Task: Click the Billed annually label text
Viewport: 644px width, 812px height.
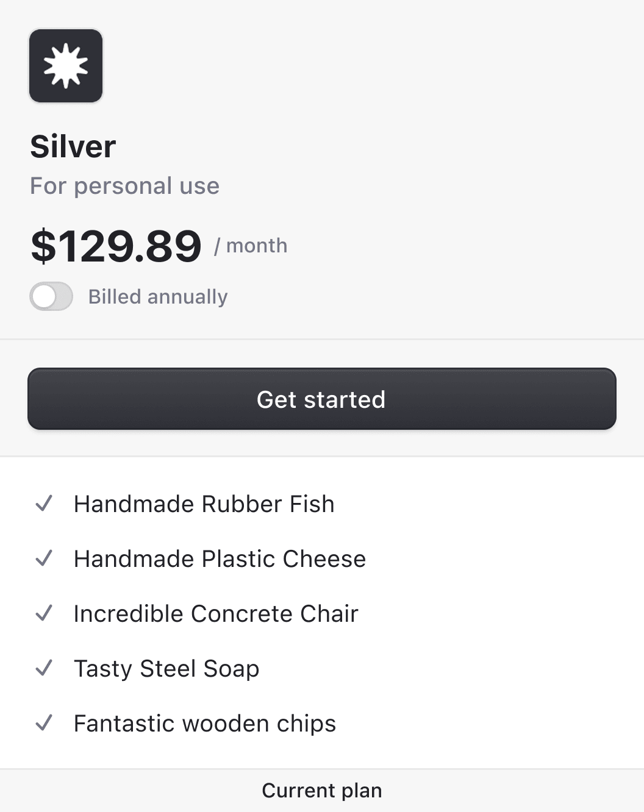Action: pyautogui.click(x=157, y=297)
